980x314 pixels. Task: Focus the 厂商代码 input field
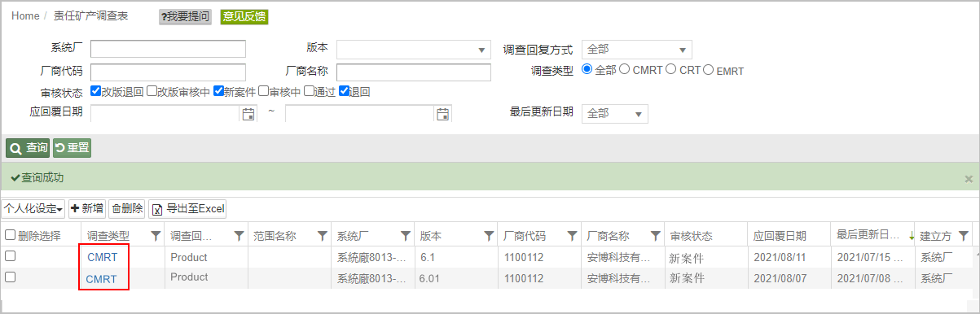click(x=168, y=72)
